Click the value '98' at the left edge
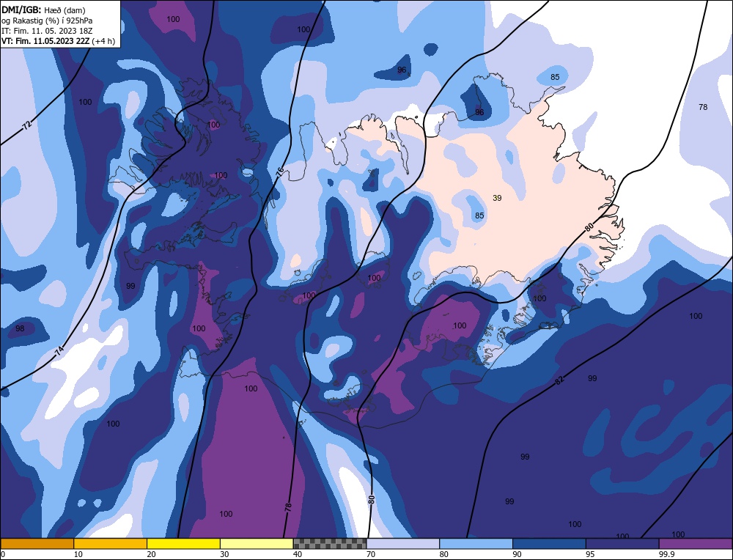 [x=20, y=328]
